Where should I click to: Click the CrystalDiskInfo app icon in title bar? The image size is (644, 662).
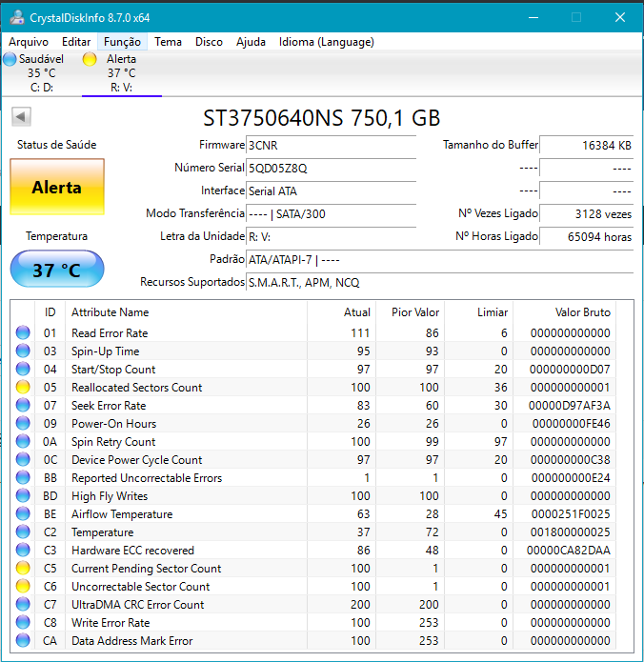[17, 17]
